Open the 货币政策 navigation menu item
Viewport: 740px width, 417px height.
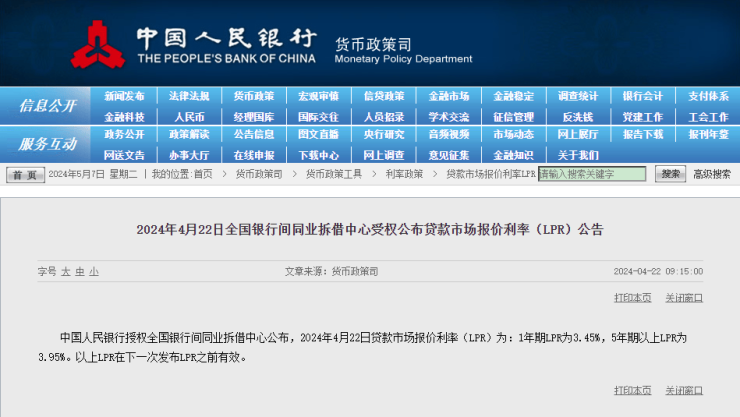tap(254, 96)
